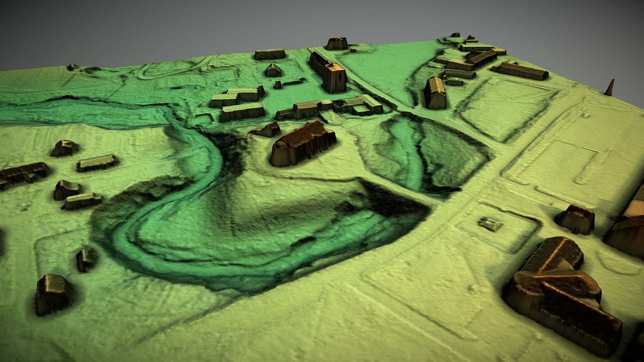Click the arched-roof building near top right
Screen dimensions: 644x362
(x=435, y=93)
